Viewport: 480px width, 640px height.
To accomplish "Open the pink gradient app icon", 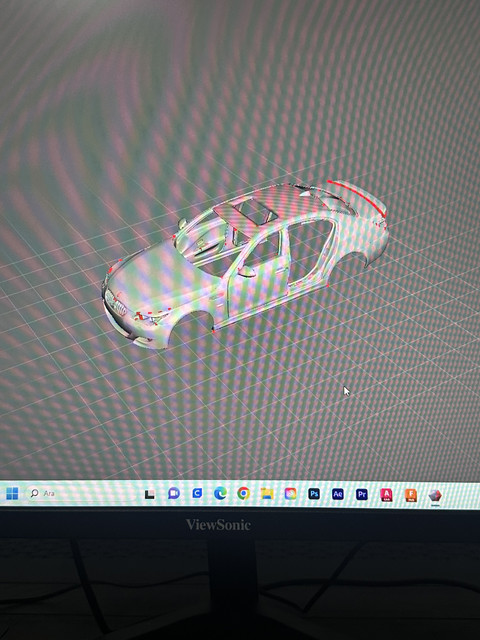I will [290, 494].
